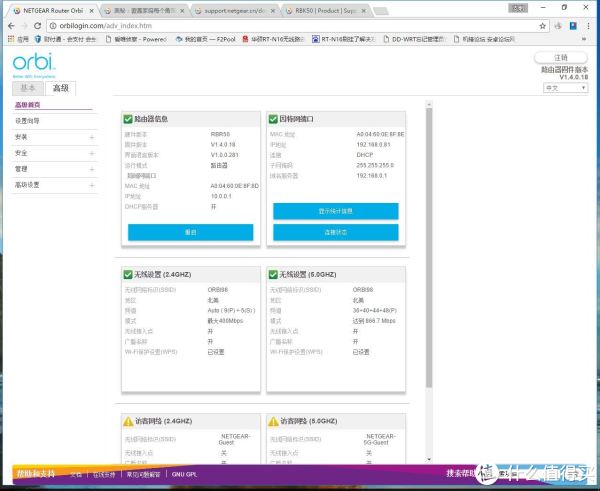600x491 pixels.
Task: Click the 因特网端口 card header
Action: 336,119
